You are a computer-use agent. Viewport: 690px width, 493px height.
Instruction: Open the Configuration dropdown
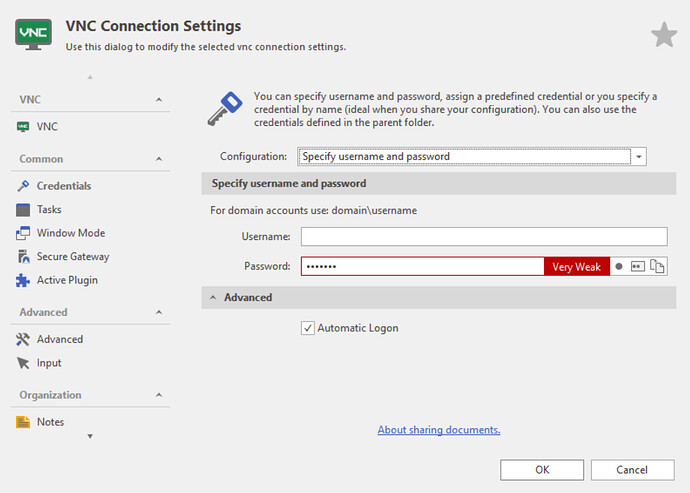[639, 157]
